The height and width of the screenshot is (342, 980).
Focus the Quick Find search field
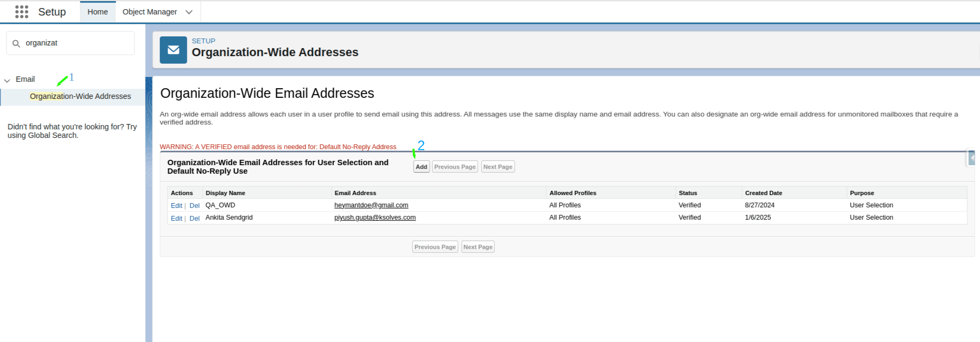tap(71, 43)
